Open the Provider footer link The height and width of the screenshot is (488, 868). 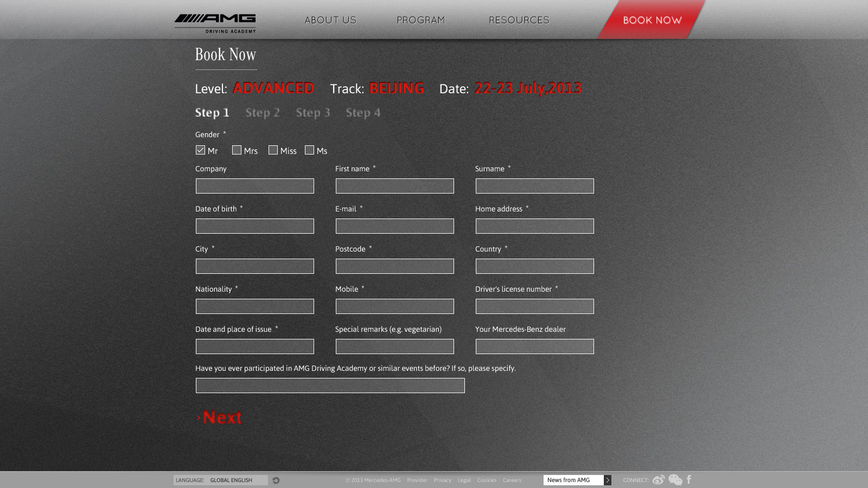pos(417,480)
